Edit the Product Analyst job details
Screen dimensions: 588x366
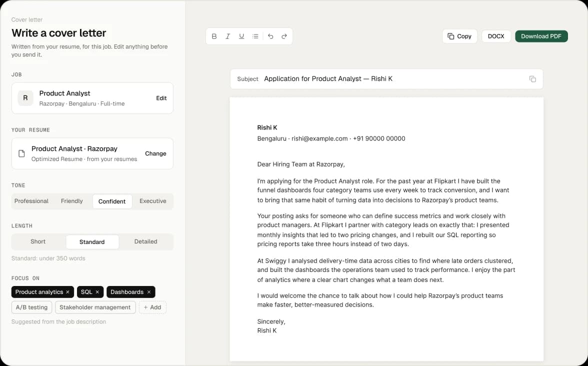tap(161, 98)
